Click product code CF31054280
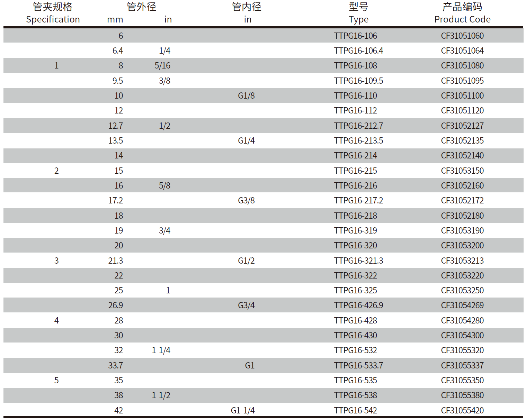The width and height of the screenshot is (526, 420). tap(462, 320)
